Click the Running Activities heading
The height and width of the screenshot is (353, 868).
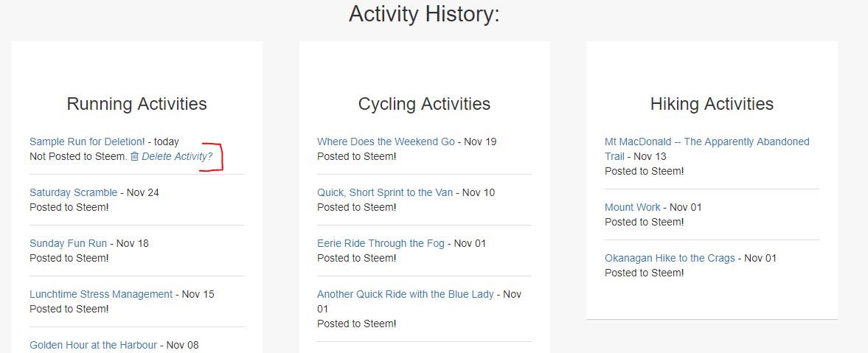click(136, 104)
